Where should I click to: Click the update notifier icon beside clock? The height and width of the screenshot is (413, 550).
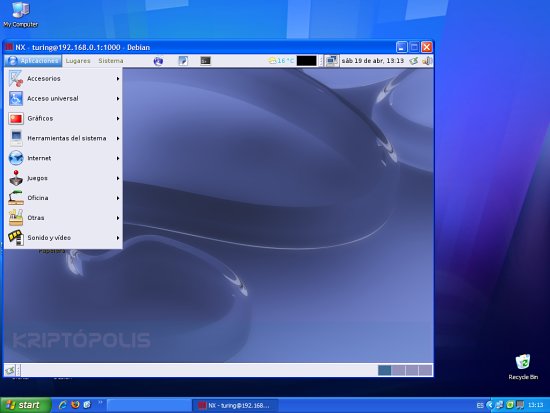pyautogui.click(x=414, y=61)
